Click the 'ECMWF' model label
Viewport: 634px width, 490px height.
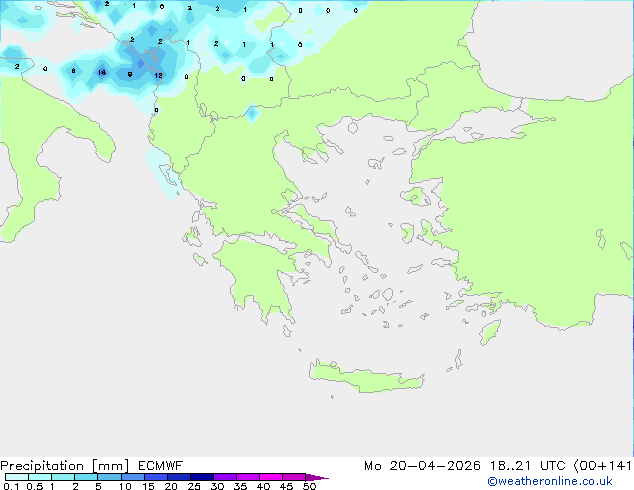pos(161,466)
